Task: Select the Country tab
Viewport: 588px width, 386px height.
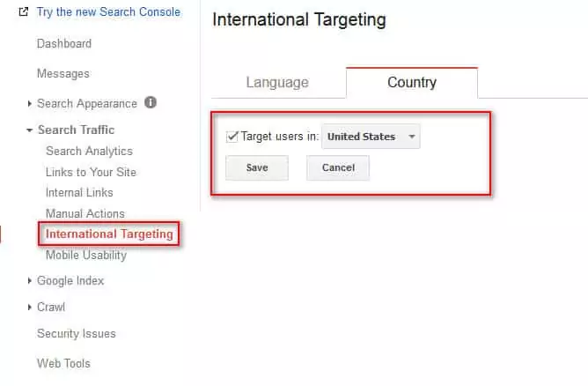Action: [412, 83]
